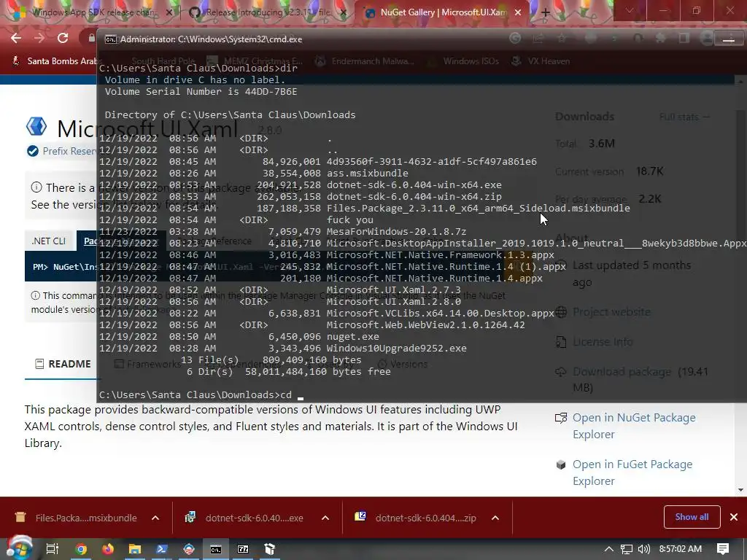
Task: Click cmd window scrollbar up arrow
Action: (740, 82)
